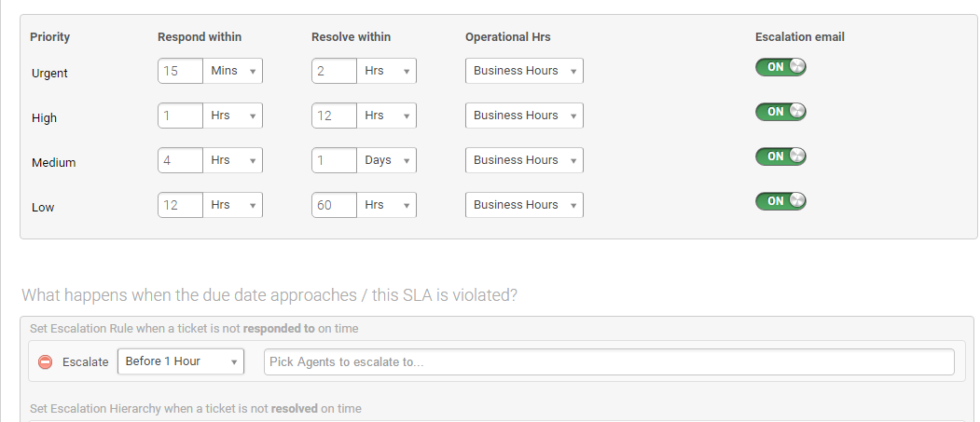Open the Escalate Before 1 Hour dropdown

pyautogui.click(x=181, y=361)
